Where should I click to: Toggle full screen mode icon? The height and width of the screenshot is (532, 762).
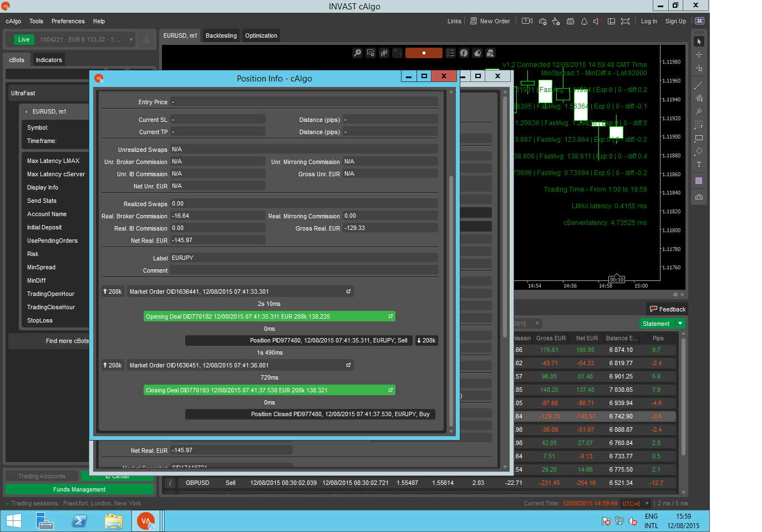[625, 21]
